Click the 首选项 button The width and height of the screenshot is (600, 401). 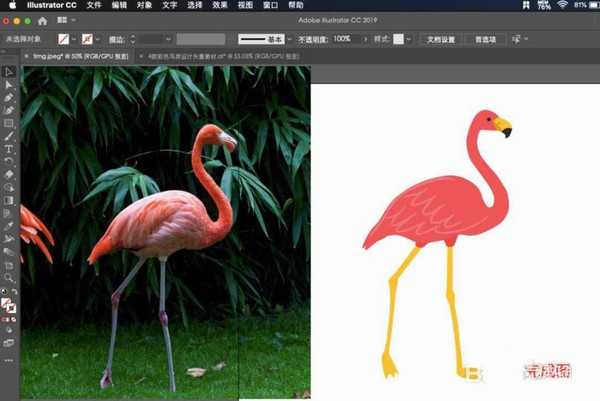coord(484,38)
